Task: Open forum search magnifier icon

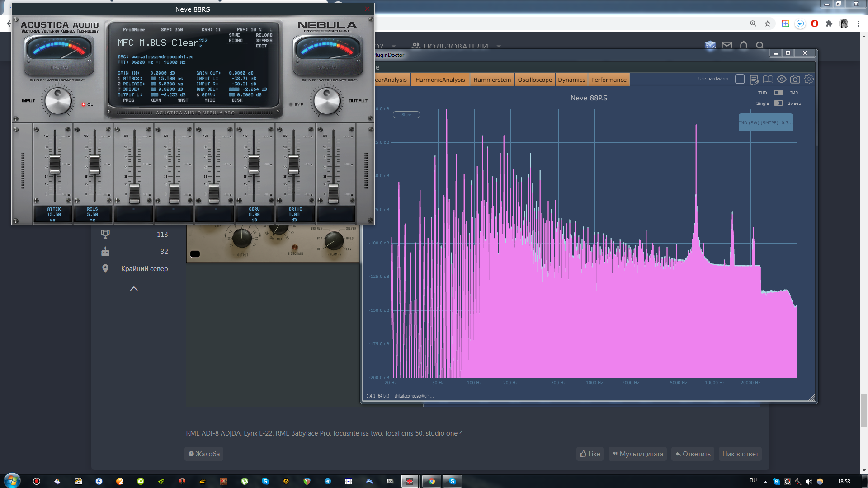Action: click(x=760, y=45)
